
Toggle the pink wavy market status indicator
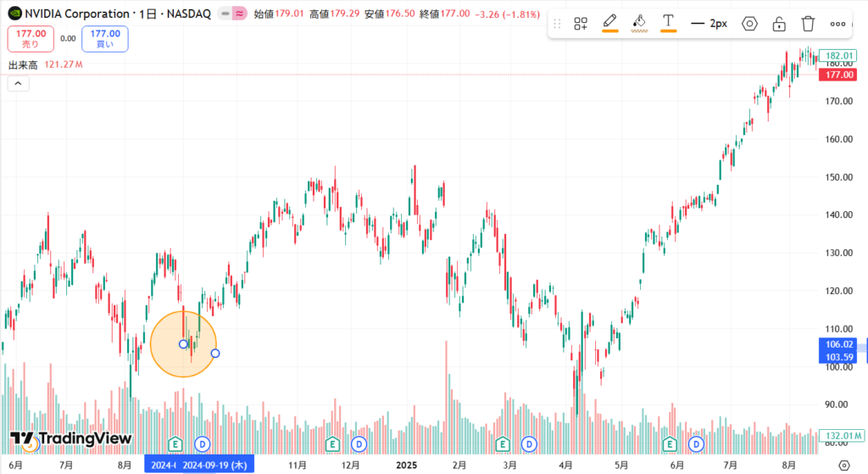pos(240,14)
